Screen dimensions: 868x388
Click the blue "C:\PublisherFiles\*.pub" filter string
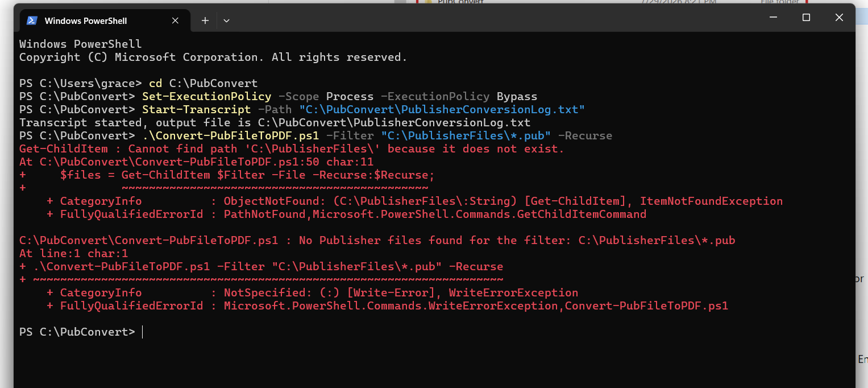(466, 136)
